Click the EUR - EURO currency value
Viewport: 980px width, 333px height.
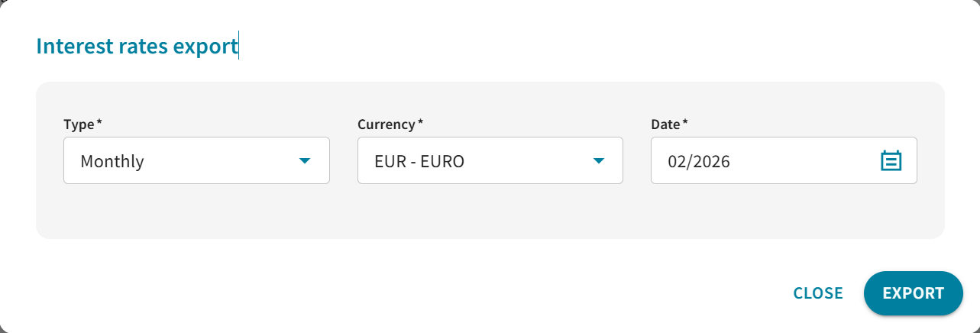419,162
